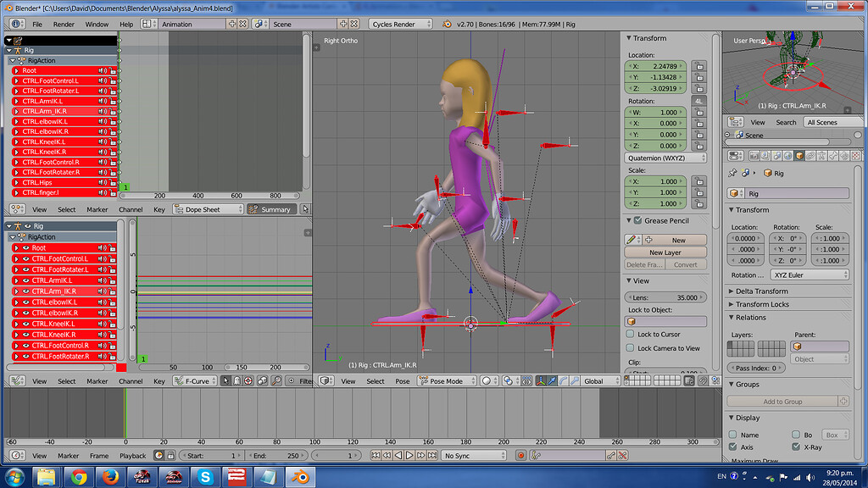Toggle the Grease Pencil checkbox
868x488 pixels.
pyautogui.click(x=637, y=220)
